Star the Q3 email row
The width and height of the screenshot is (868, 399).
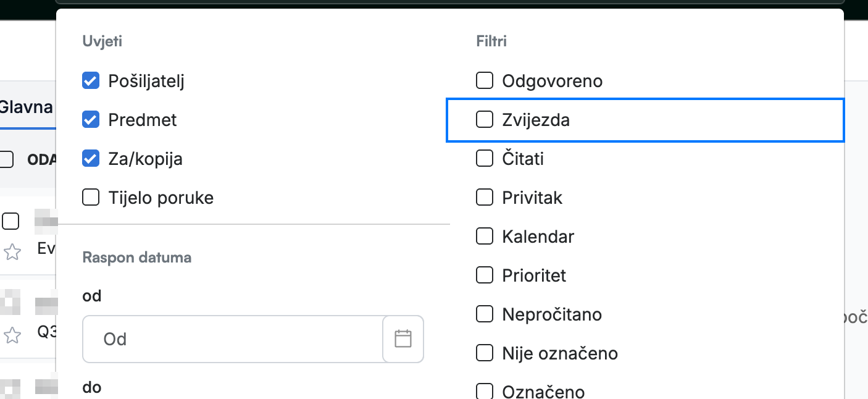(x=12, y=335)
